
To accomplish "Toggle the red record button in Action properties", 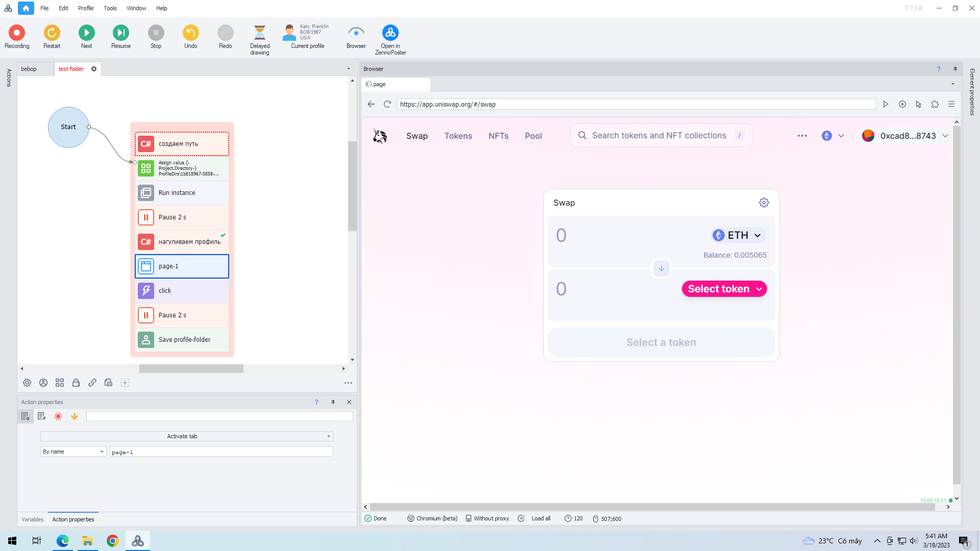I will [x=58, y=416].
